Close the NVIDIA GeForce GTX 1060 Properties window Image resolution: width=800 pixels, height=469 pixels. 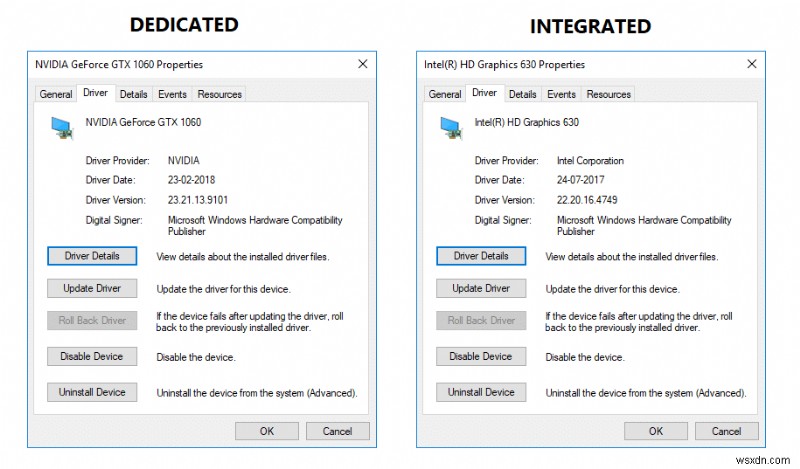coord(363,64)
